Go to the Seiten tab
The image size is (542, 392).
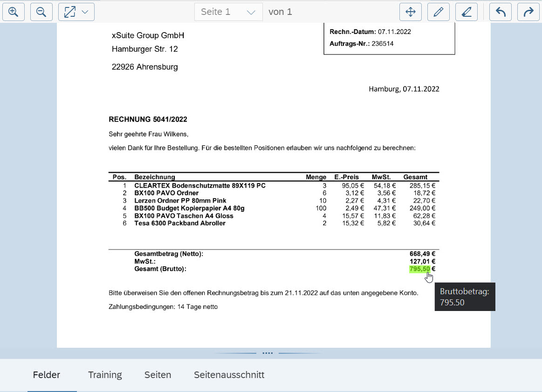point(158,375)
